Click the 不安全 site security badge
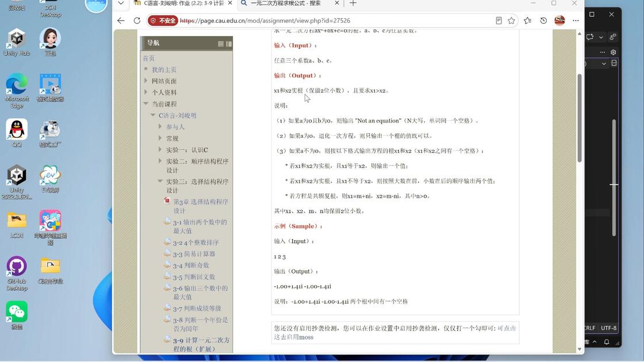 point(163,21)
